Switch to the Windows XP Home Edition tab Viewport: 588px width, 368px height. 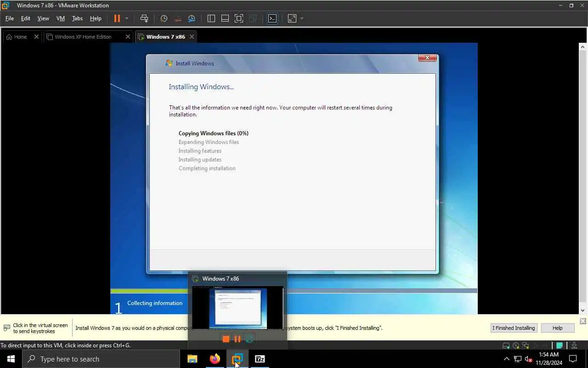[83, 37]
